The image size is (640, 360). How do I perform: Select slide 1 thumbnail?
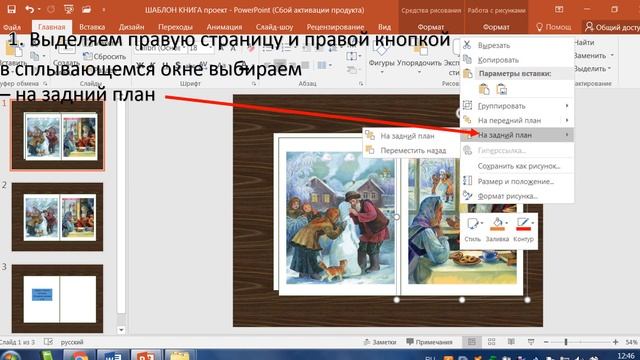click(58, 135)
